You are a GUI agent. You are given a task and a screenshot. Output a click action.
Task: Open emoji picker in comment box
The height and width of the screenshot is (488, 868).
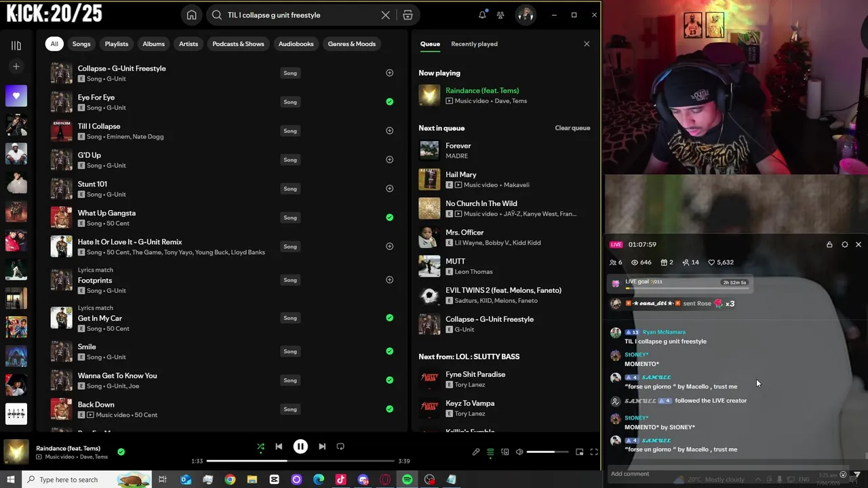843,474
